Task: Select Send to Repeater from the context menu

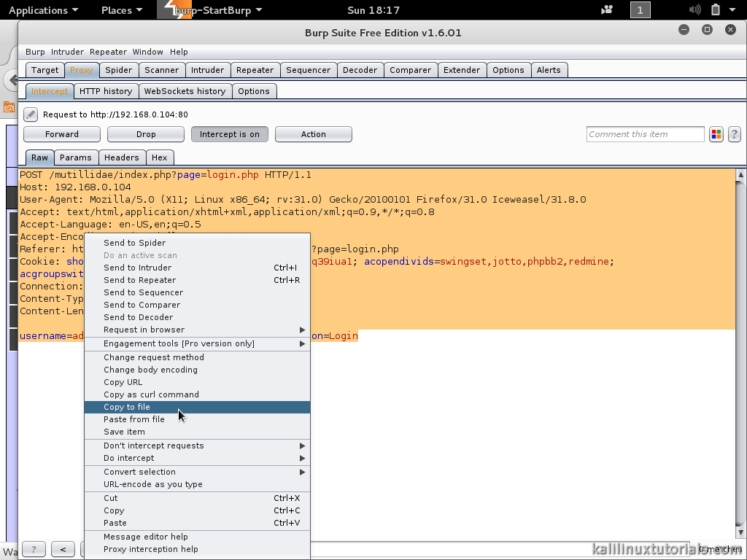Action: [139, 279]
